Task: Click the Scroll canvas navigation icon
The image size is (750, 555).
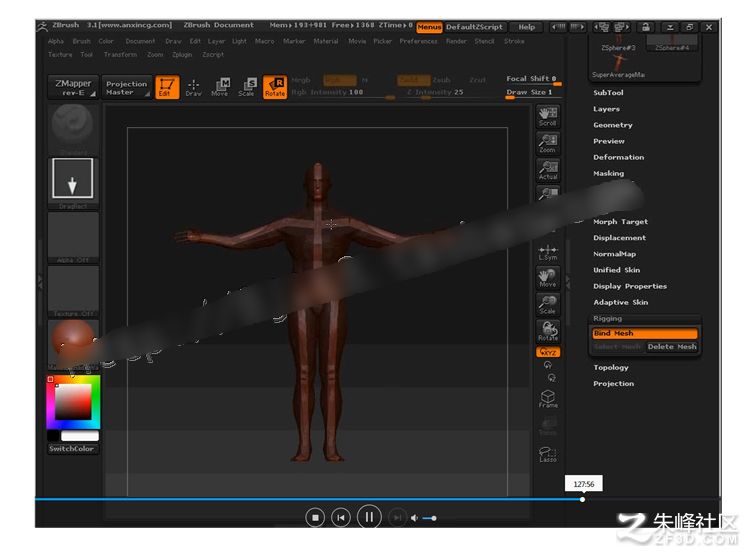Action: pos(548,116)
